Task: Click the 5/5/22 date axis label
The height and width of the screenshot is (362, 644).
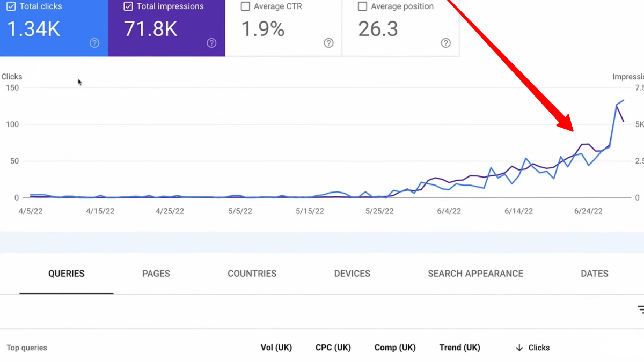Action: pos(240,211)
